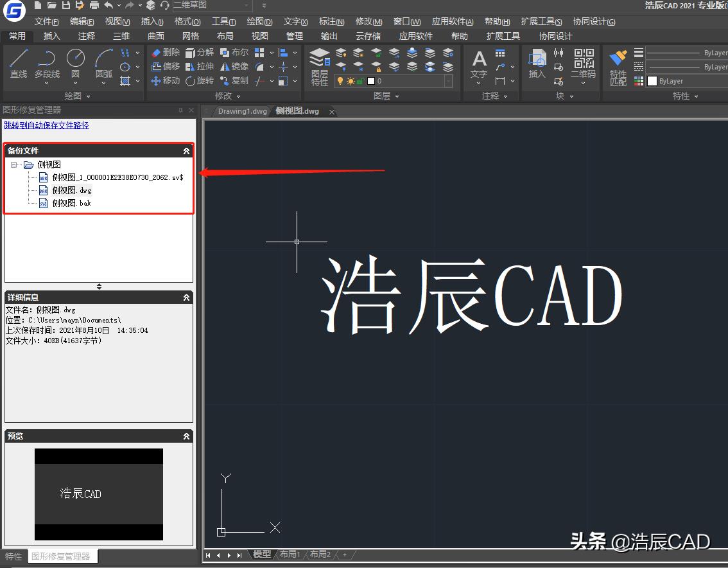Click the 删除 erase tool
The width and height of the screenshot is (728, 568).
tap(166, 53)
